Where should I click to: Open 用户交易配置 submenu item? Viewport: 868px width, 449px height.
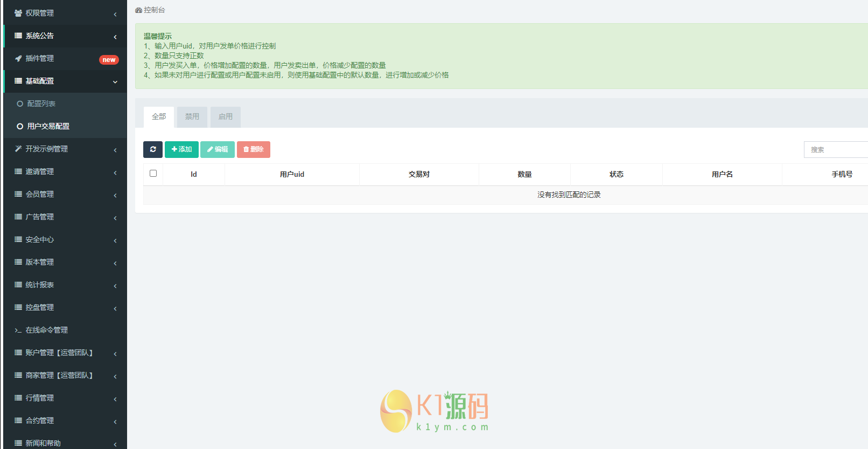pyautogui.click(x=65, y=126)
